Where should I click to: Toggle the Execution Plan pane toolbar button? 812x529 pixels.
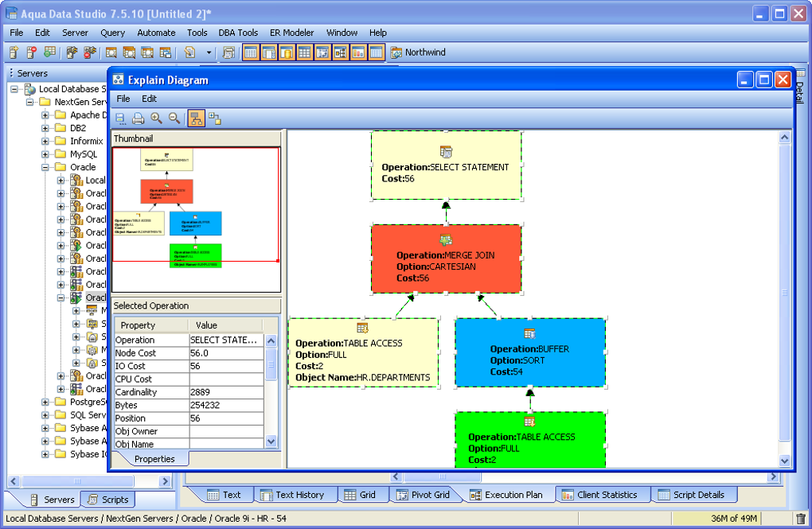(340, 53)
